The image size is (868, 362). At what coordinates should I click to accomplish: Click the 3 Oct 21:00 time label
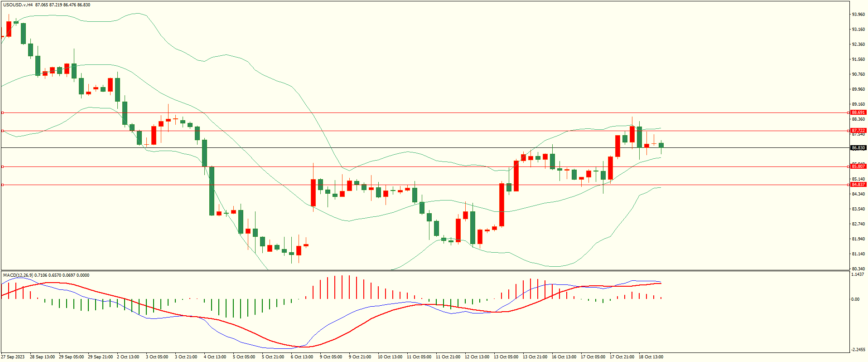click(x=186, y=357)
